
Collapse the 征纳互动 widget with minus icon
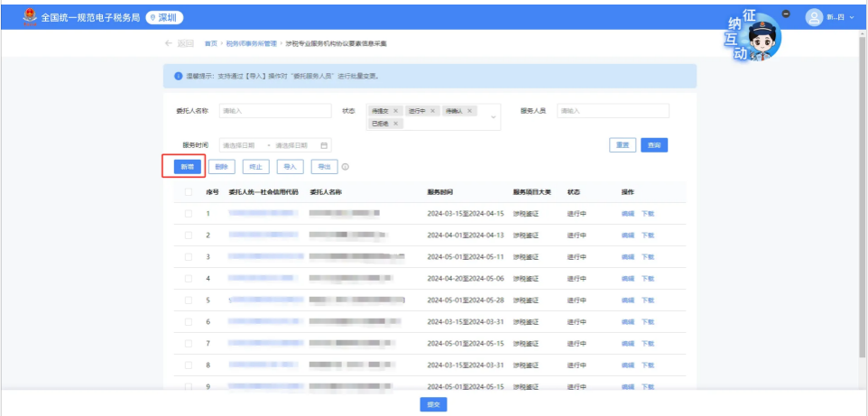coord(786,14)
